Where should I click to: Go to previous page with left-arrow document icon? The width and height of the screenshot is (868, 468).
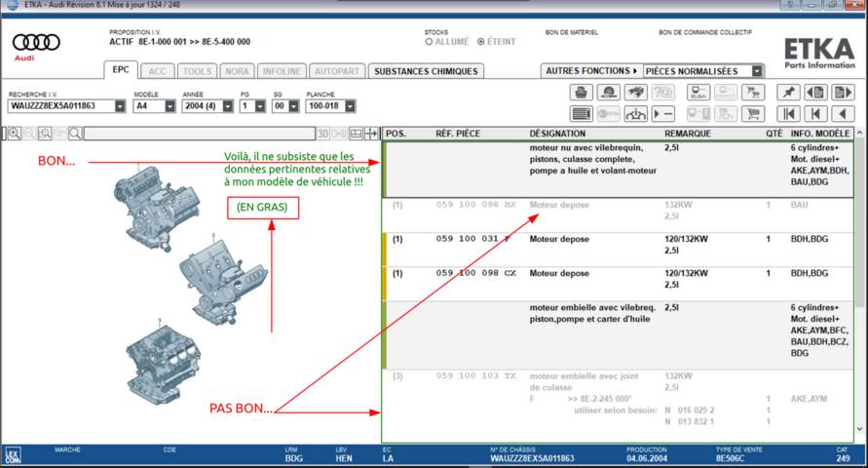pos(816,93)
